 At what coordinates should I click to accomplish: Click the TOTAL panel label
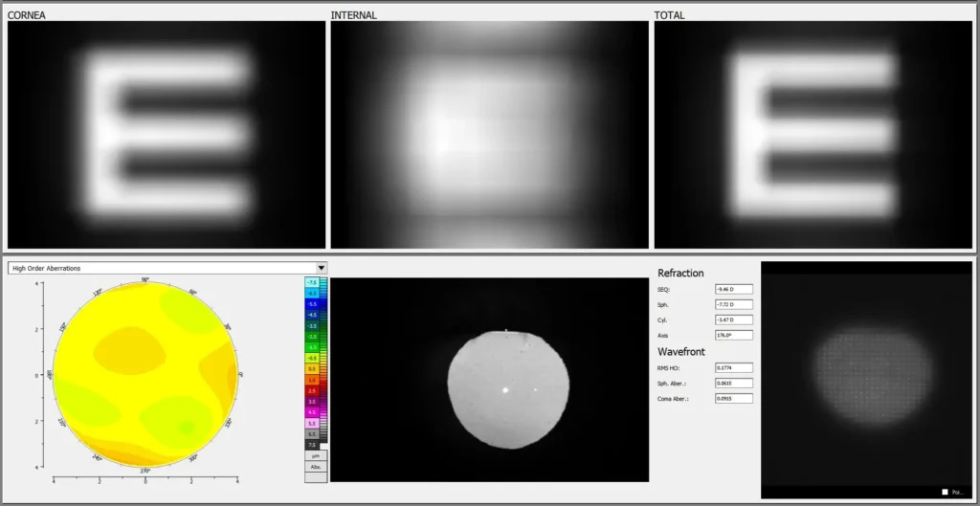[x=669, y=15]
